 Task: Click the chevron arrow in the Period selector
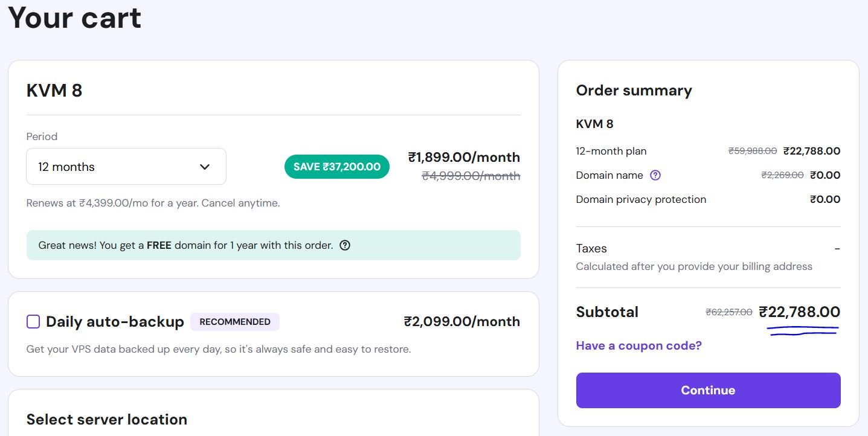pos(205,167)
